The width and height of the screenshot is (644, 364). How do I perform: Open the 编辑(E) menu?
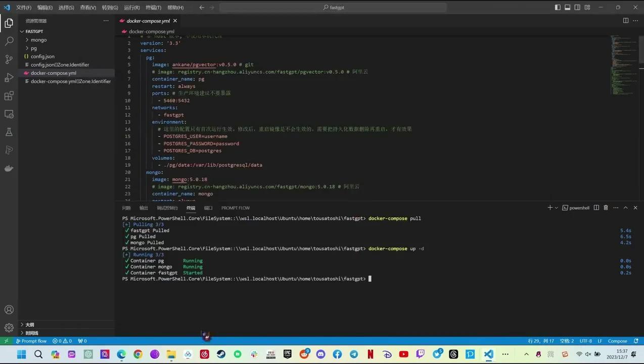[44, 8]
